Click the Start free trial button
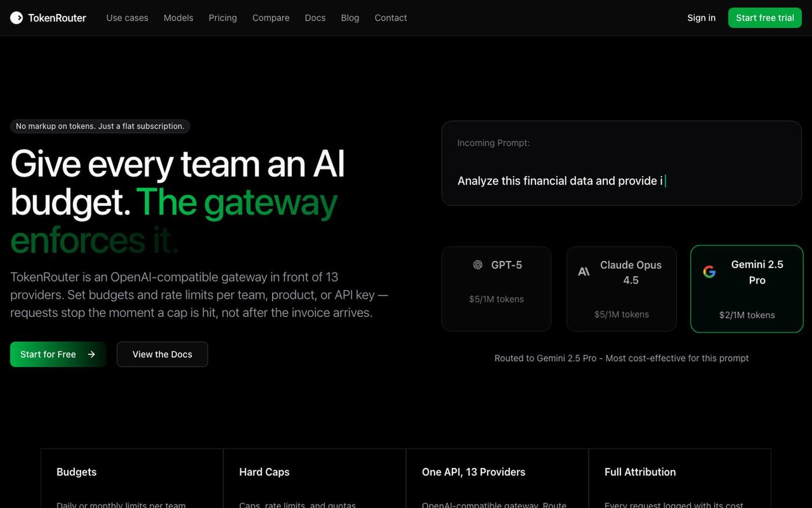This screenshot has height=508, width=812. (x=765, y=18)
